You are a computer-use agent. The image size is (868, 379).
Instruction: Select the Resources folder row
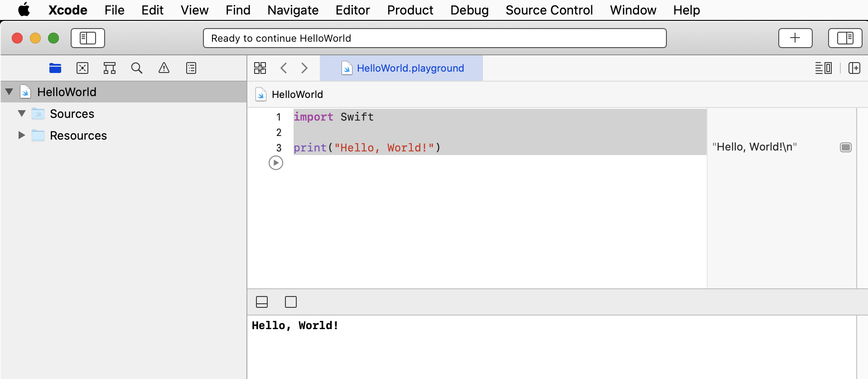click(x=124, y=135)
